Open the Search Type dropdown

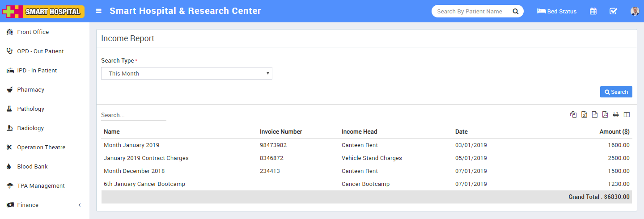pyautogui.click(x=186, y=73)
